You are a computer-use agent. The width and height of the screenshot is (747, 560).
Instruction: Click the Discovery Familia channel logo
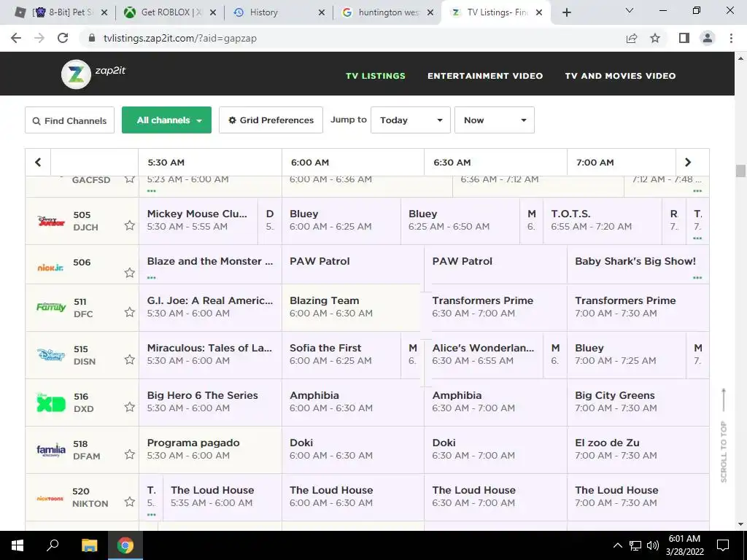pyautogui.click(x=51, y=449)
